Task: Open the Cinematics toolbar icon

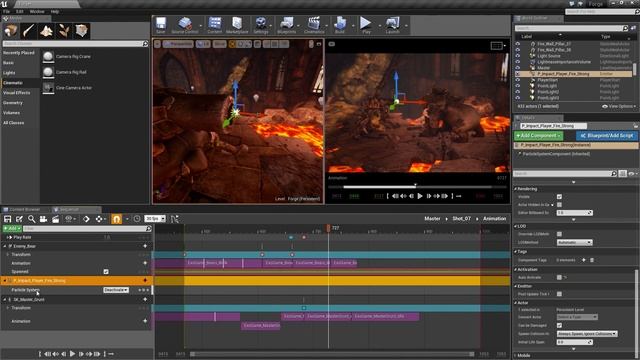Action: point(314,25)
